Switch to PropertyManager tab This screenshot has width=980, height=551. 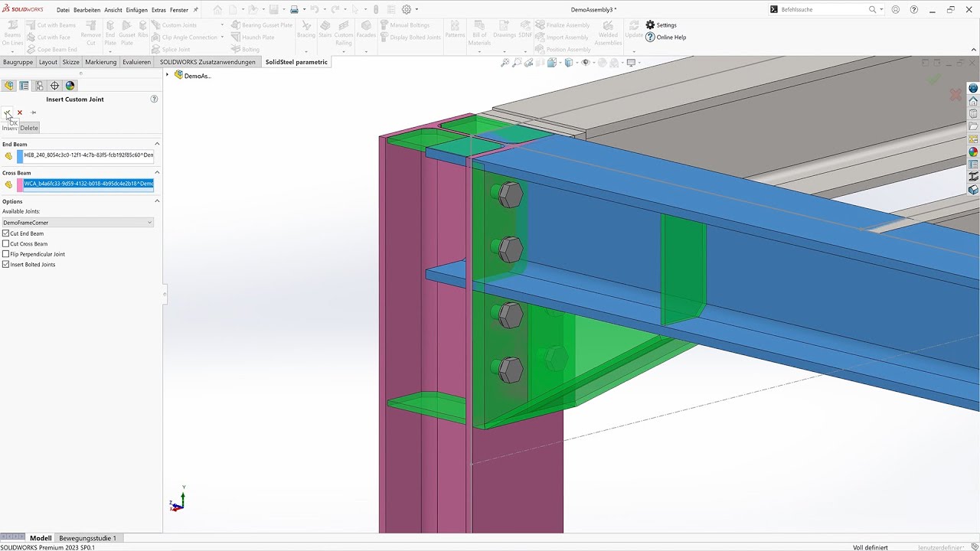pyautogui.click(x=24, y=86)
